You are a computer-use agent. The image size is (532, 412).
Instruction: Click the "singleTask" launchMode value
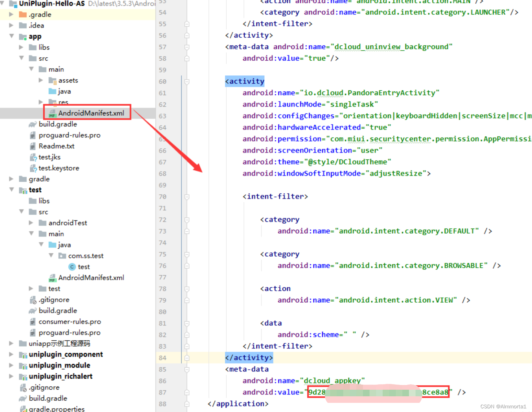[x=352, y=105]
